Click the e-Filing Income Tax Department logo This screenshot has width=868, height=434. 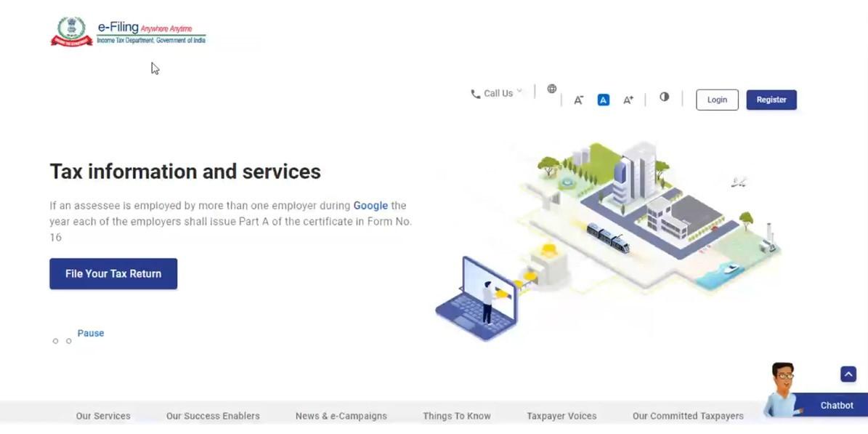pyautogui.click(x=127, y=30)
